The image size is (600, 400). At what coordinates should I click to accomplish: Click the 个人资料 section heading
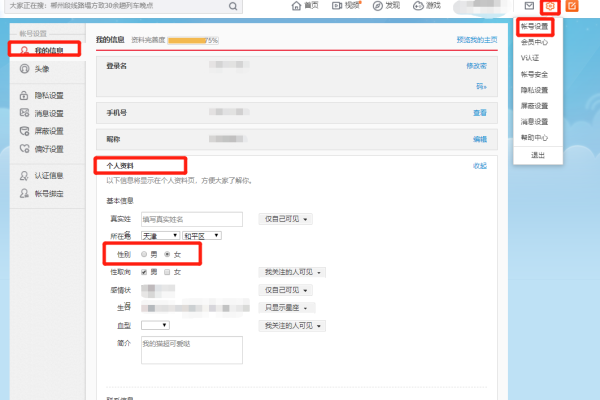[120, 166]
